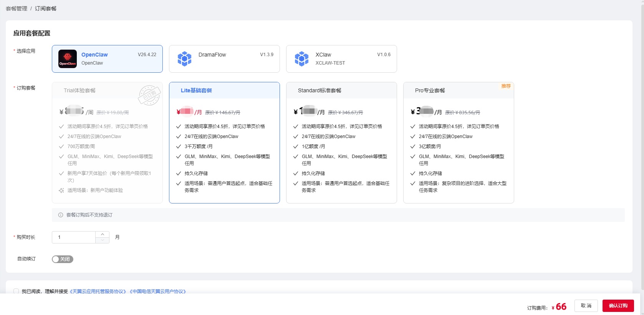Click the V1.3.9 version label
644x315 pixels.
267,55
